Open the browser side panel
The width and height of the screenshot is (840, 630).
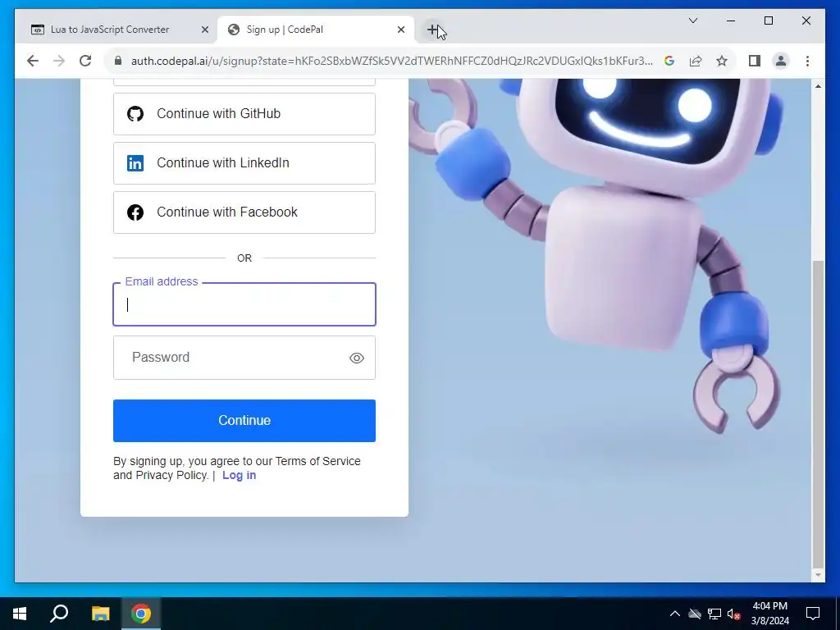(755, 61)
